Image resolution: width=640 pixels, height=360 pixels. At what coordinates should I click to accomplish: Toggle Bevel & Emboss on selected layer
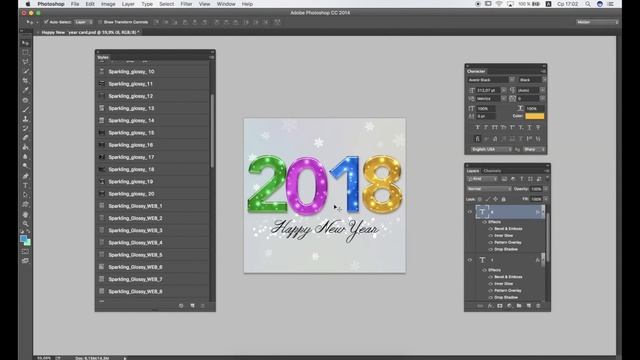(491, 229)
